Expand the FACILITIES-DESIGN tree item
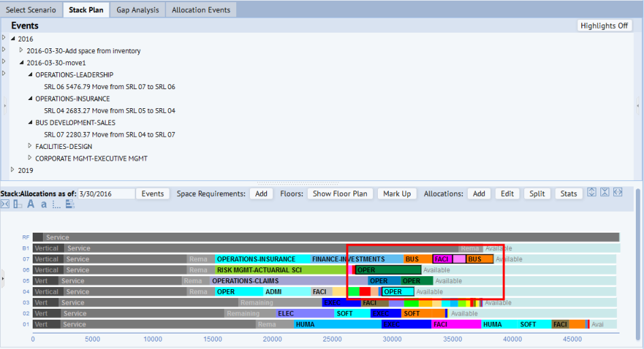This screenshot has height=349, width=644. [29, 146]
